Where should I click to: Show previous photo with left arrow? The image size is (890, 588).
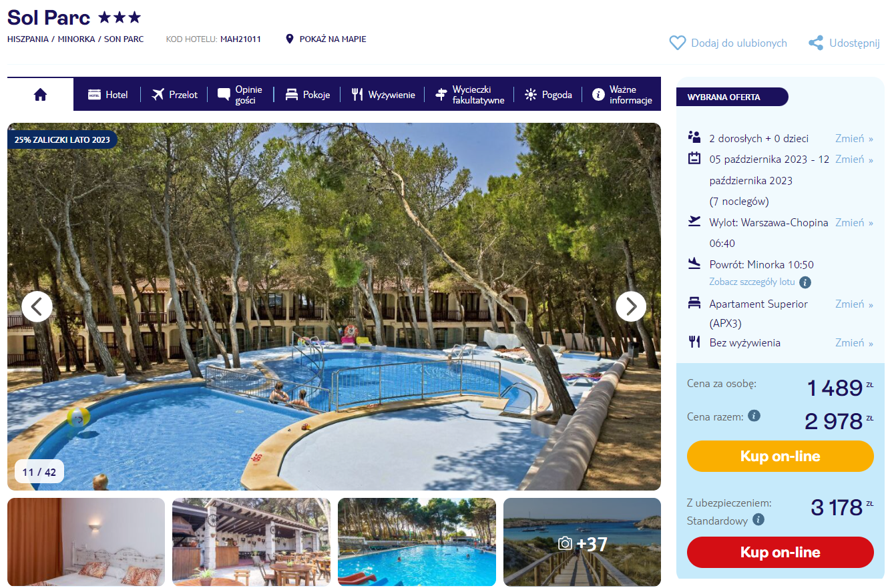click(37, 306)
